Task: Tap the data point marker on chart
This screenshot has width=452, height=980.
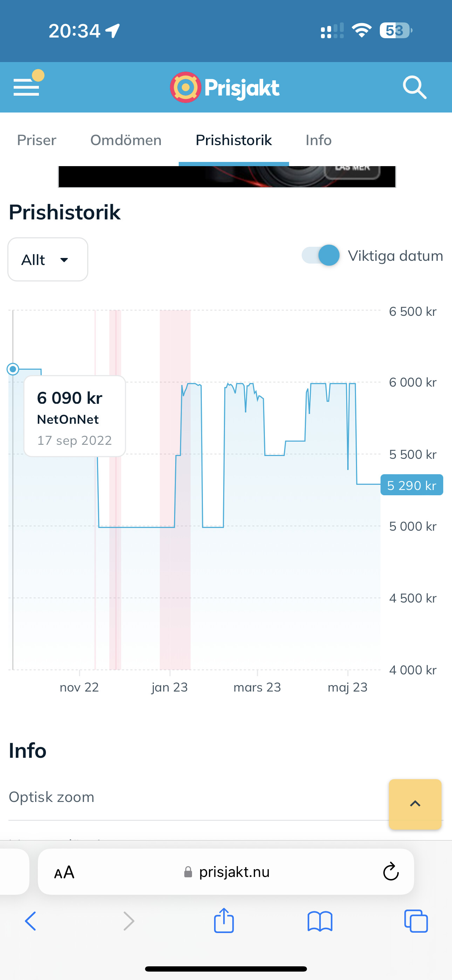Action: pyautogui.click(x=13, y=369)
